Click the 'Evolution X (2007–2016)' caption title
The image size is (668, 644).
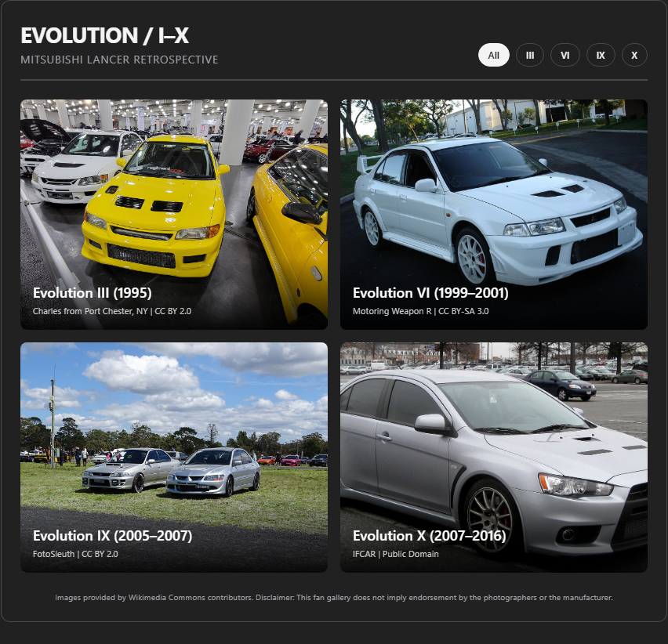click(429, 535)
